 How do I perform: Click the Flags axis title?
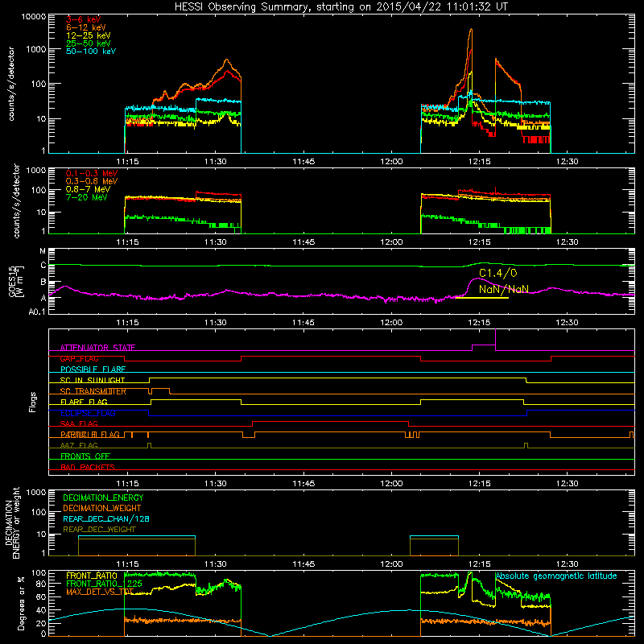(33, 402)
